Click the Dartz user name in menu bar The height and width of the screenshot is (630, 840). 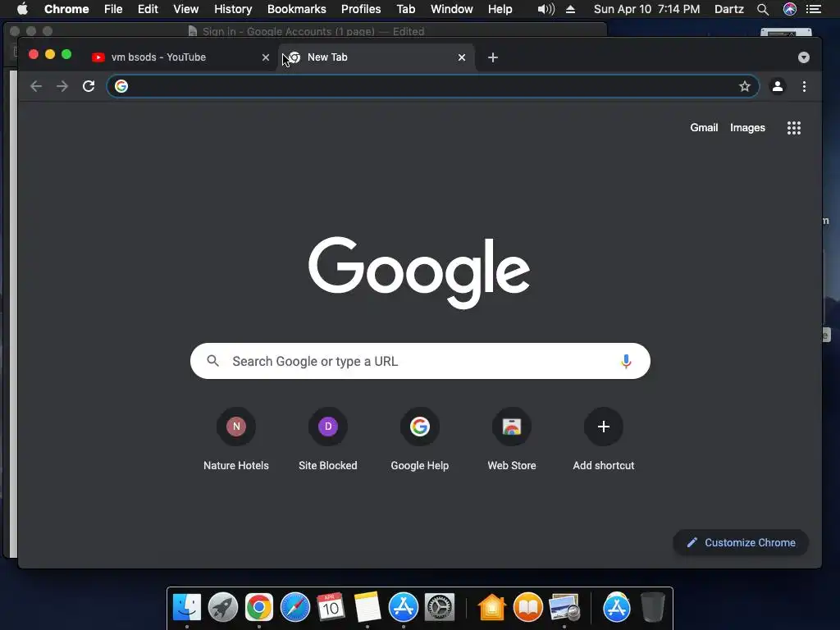pyautogui.click(x=729, y=9)
